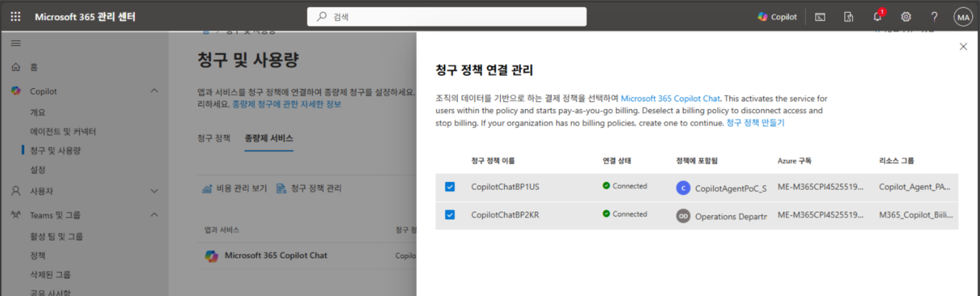The height and width of the screenshot is (296, 980).
Task: Open the app launcher waffle icon
Action: click(x=16, y=16)
